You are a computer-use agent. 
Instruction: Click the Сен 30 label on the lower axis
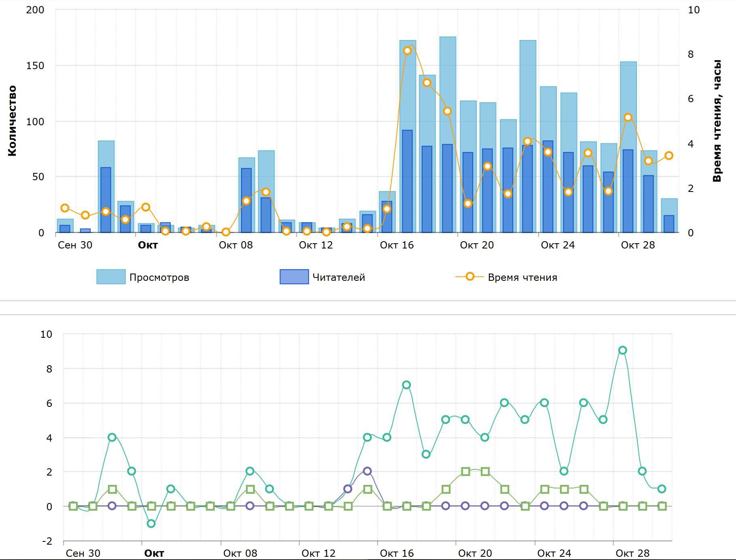83,553
